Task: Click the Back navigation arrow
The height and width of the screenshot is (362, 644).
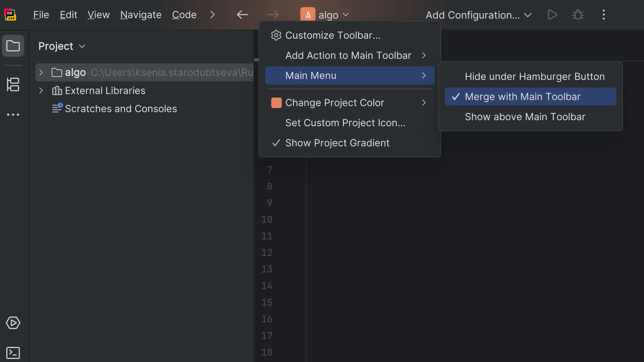Action: 243,15
